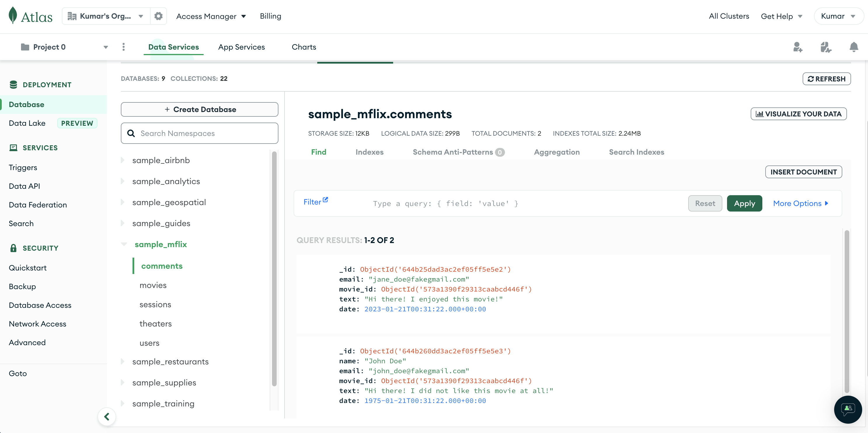Viewport: 868px width, 433px height.
Task: Open Triggers in the sidebar
Action: (x=23, y=167)
